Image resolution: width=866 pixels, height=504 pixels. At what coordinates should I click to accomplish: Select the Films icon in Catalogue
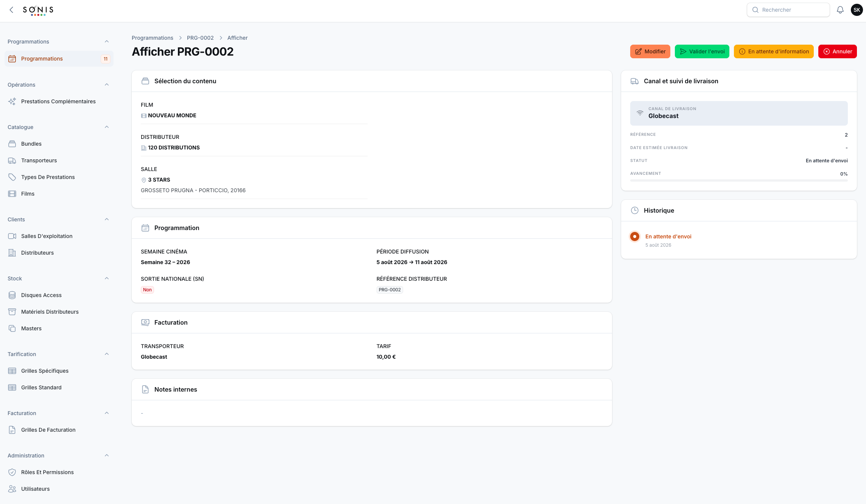pos(12,194)
